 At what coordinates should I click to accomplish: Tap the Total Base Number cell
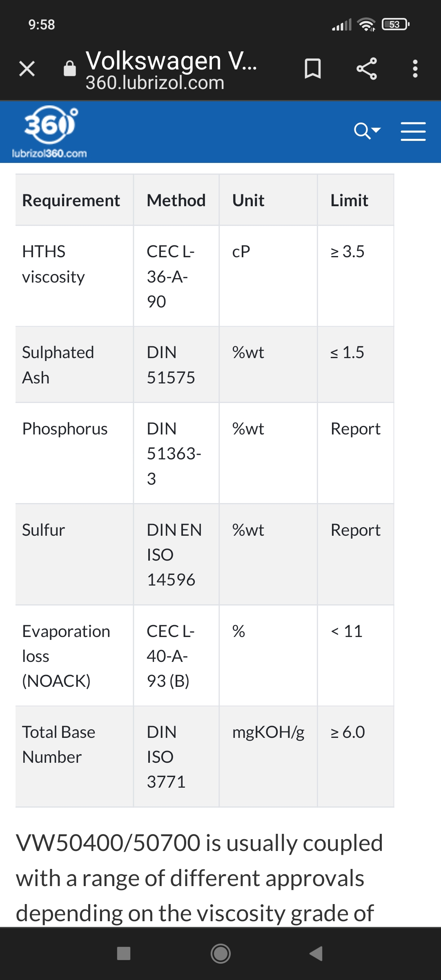pyautogui.click(x=58, y=744)
